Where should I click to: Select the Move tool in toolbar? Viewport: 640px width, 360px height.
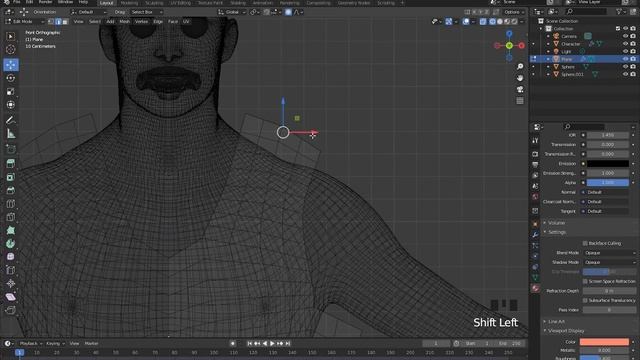pos(11,64)
